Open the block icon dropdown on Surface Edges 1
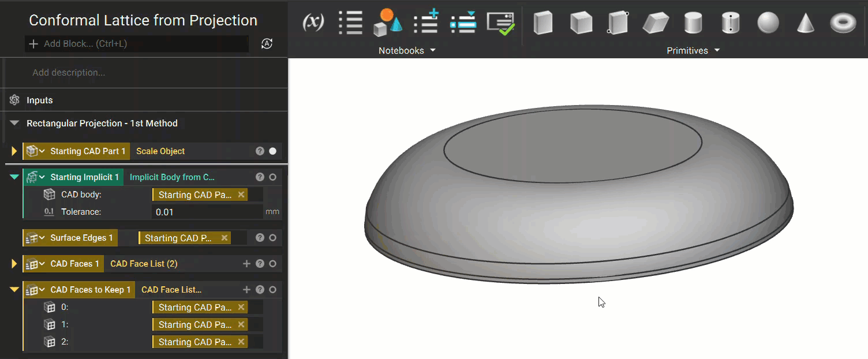The height and width of the screenshot is (359, 868). 42,238
